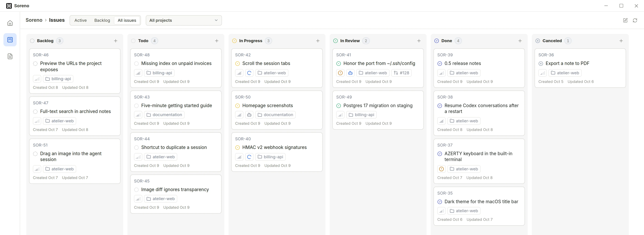This screenshot has width=644, height=235.
Task: Open priority selector on SOR-35 card
Action: pyautogui.click(x=441, y=211)
